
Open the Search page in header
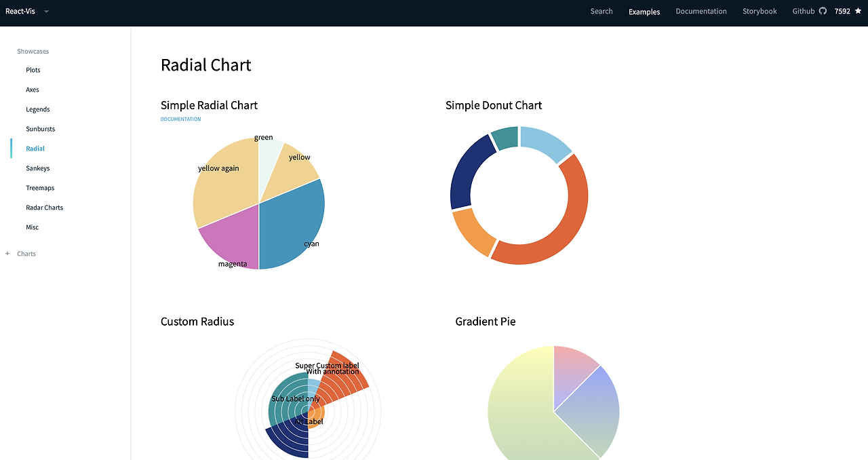(601, 12)
